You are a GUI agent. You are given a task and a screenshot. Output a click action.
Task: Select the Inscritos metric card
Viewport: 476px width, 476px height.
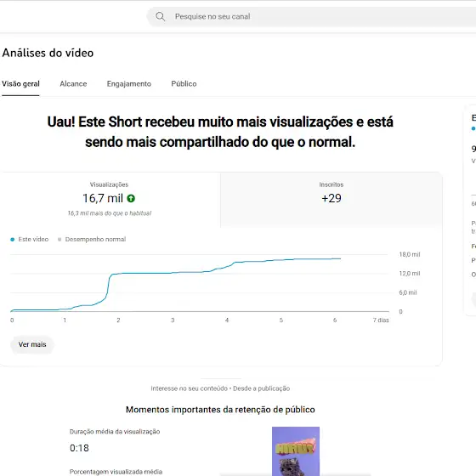pos(331,200)
